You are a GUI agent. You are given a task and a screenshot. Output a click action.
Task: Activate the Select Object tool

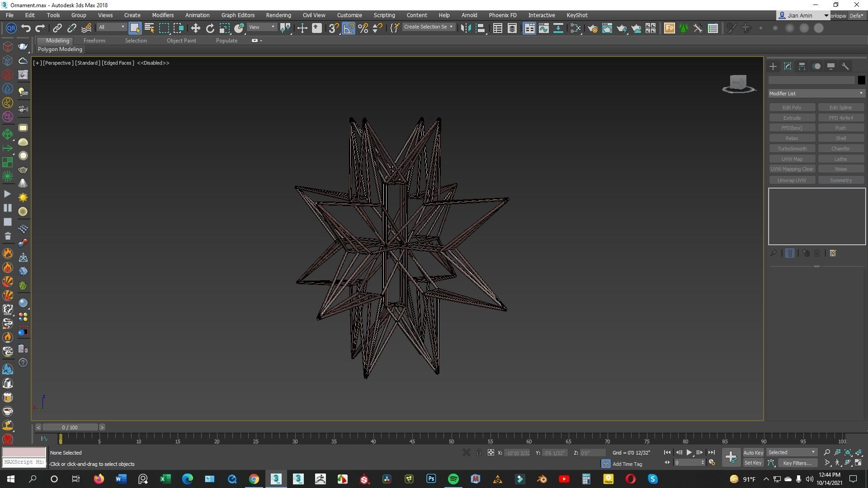[135, 28]
